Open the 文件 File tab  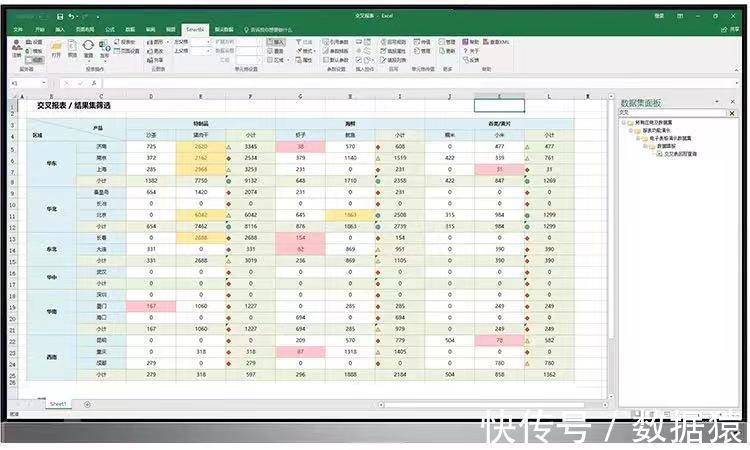click(x=18, y=30)
